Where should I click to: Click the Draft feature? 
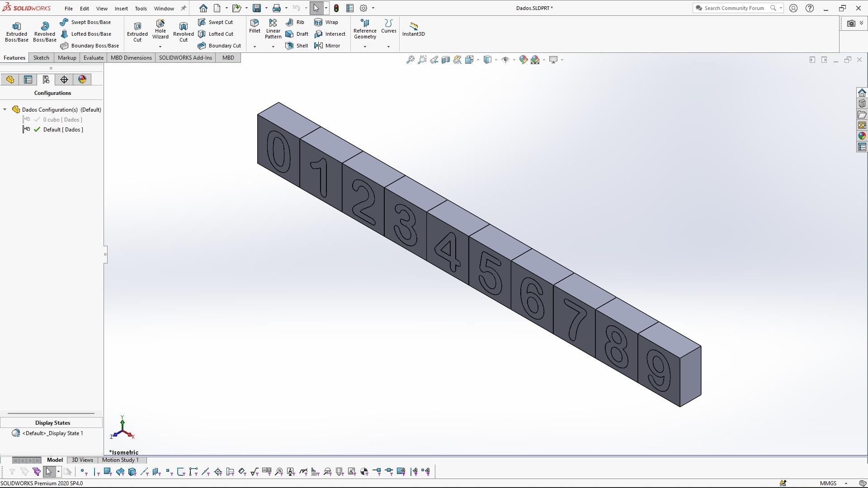tap(297, 34)
